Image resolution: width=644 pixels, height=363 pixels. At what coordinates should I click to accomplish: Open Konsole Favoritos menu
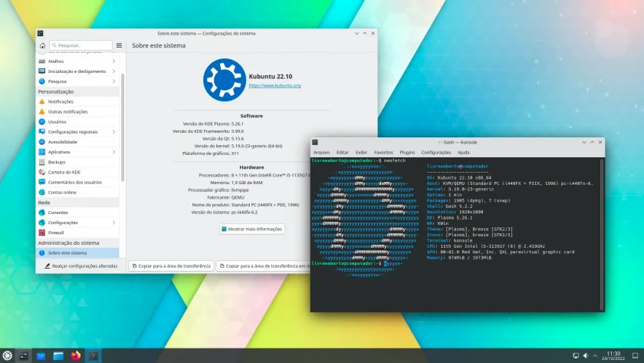[383, 153]
